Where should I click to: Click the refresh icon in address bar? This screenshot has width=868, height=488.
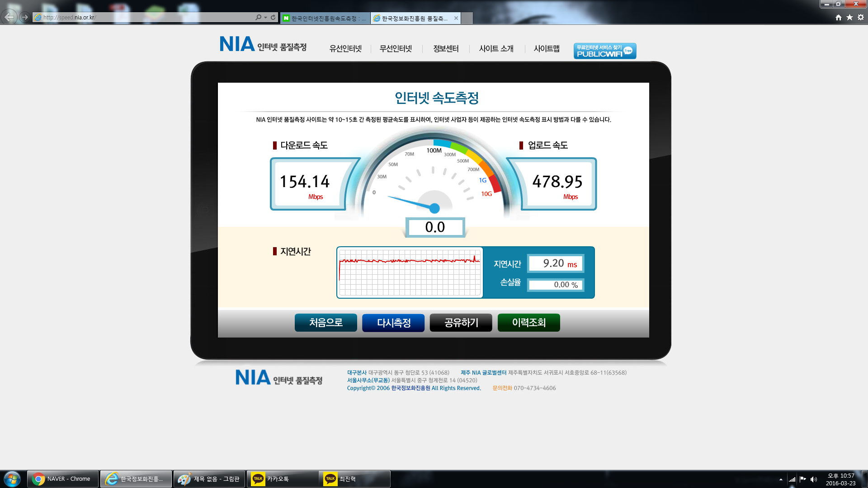pyautogui.click(x=273, y=17)
